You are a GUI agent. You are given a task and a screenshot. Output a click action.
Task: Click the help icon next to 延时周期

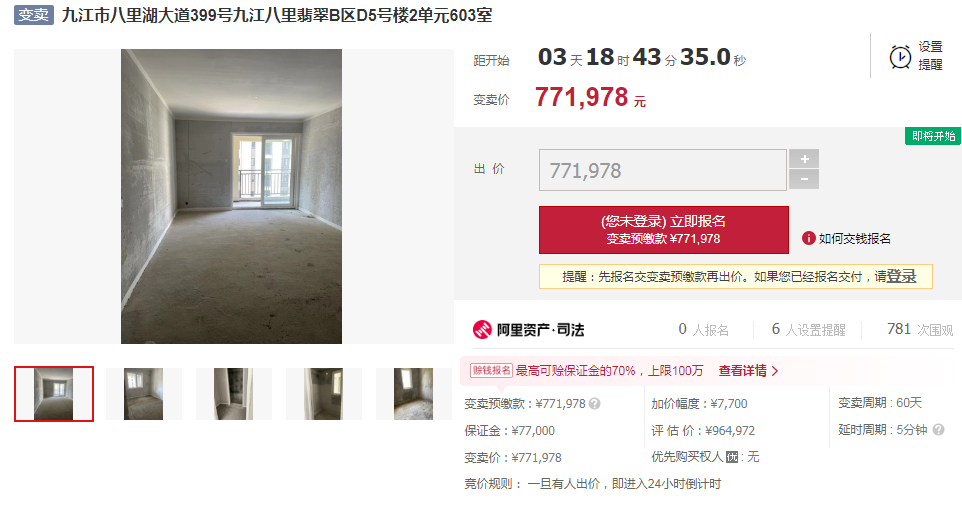click(x=938, y=429)
